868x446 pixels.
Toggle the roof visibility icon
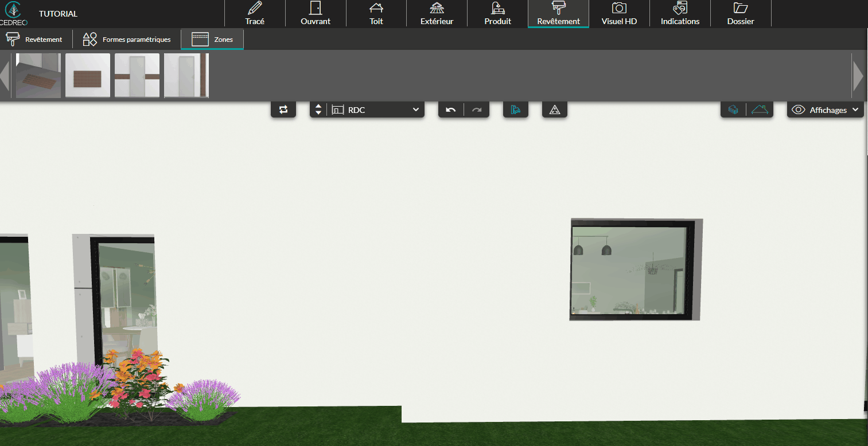tap(760, 109)
